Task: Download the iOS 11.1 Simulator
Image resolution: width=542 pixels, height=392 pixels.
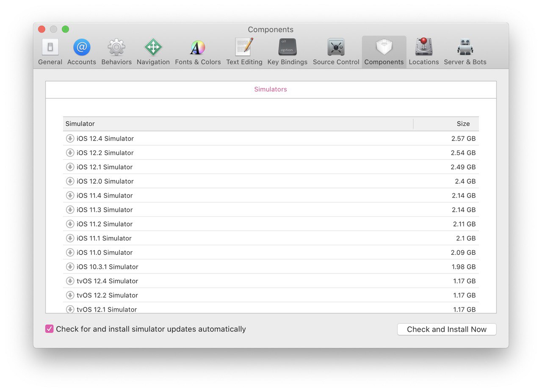Action: click(70, 238)
